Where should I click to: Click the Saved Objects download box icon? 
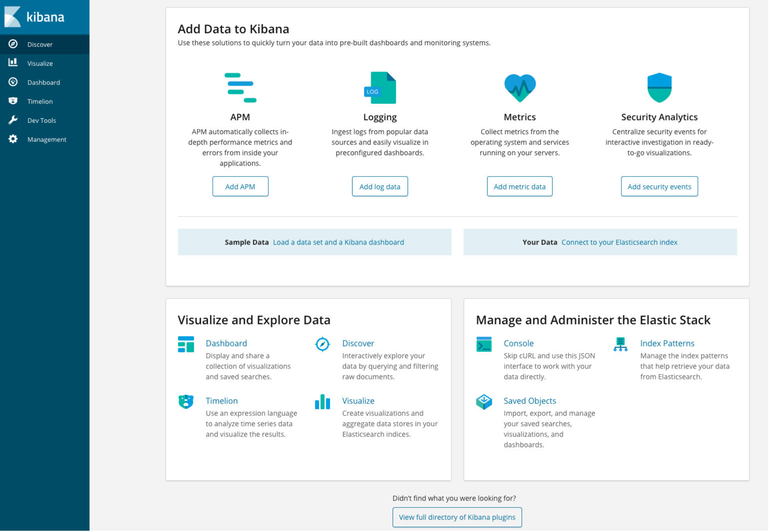tap(485, 402)
